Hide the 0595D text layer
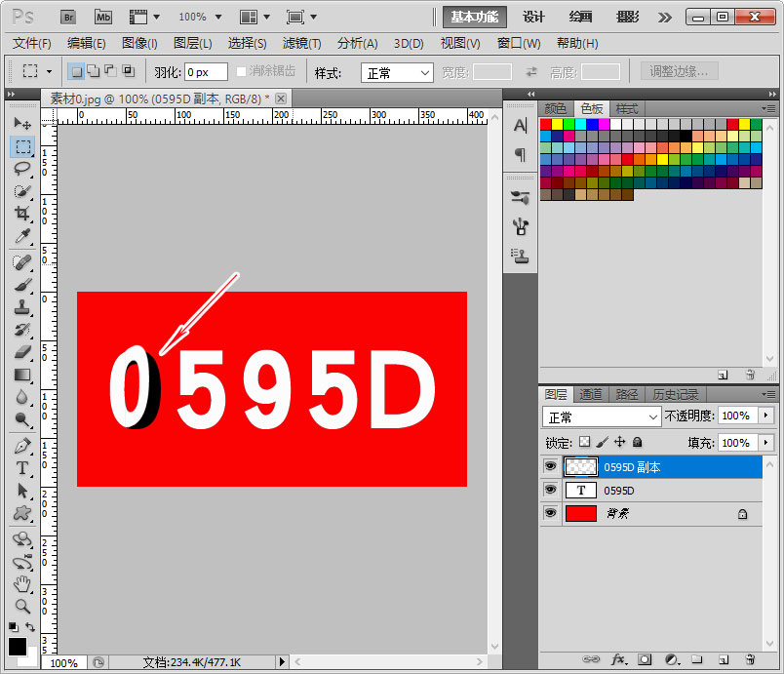Image resolution: width=784 pixels, height=674 pixels. click(x=551, y=490)
